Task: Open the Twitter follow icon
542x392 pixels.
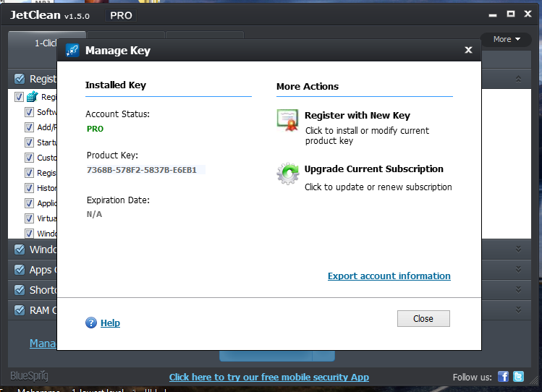Action: pos(519,377)
